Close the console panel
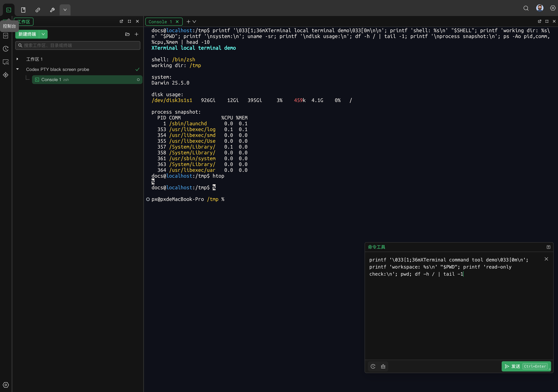558x392 pixels. [554, 21]
